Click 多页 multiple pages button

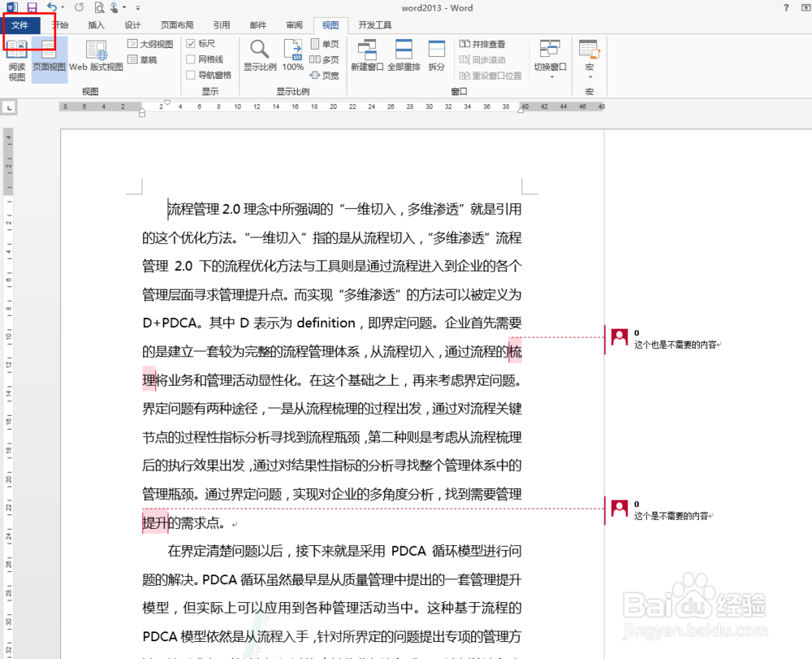click(323, 59)
